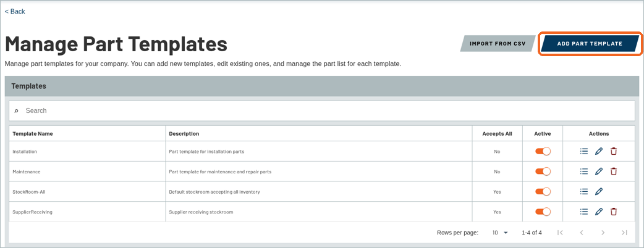The image size is (644, 248).
Task: Click the Accepts All column header
Action: (x=497, y=134)
